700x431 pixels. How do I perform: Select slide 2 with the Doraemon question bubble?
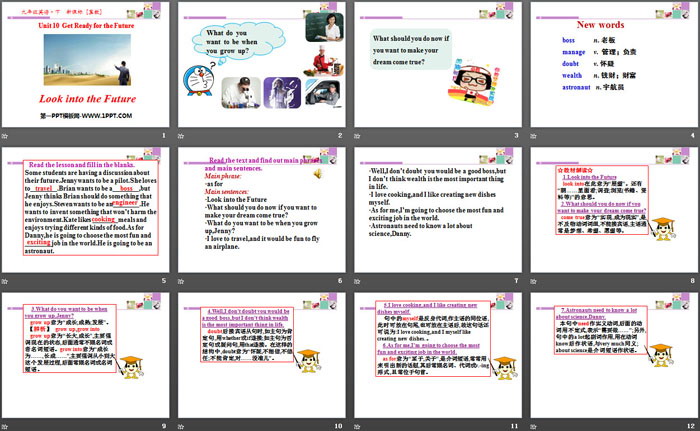click(262, 64)
